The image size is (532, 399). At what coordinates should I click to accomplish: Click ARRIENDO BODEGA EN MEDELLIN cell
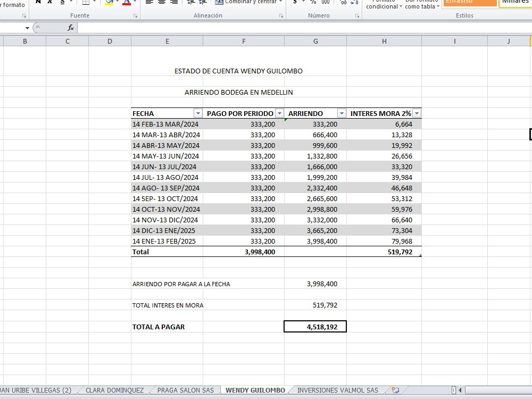pyautogui.click(x=238, y=92)
